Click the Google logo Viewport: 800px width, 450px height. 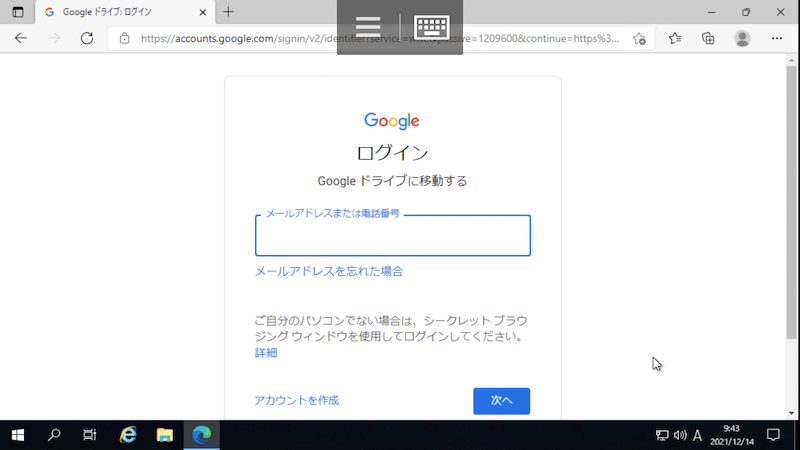[392, 121]
